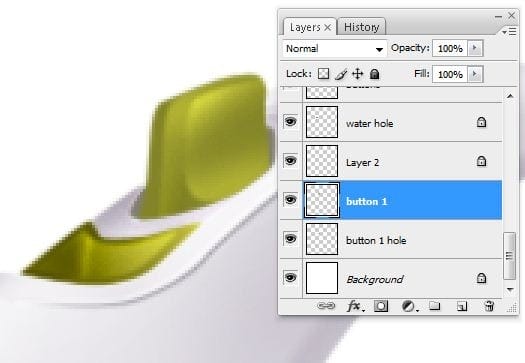Open the layer style fx menu

coord(356,306)
